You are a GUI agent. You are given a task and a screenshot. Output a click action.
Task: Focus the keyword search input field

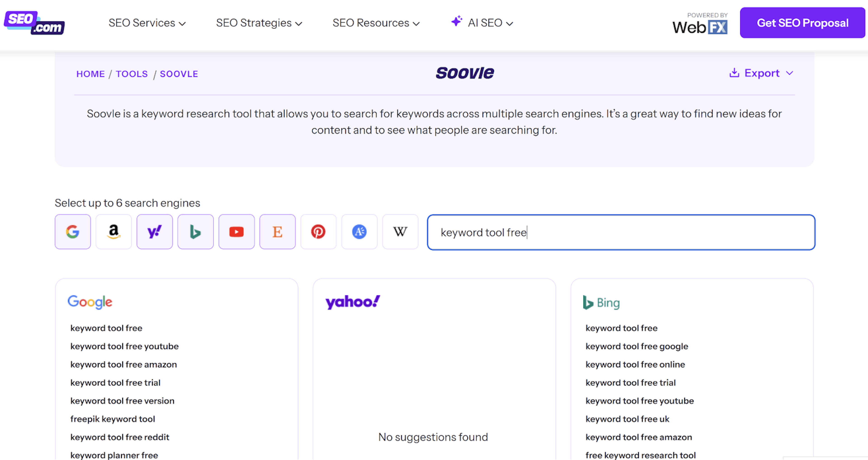tap(621, 232)
